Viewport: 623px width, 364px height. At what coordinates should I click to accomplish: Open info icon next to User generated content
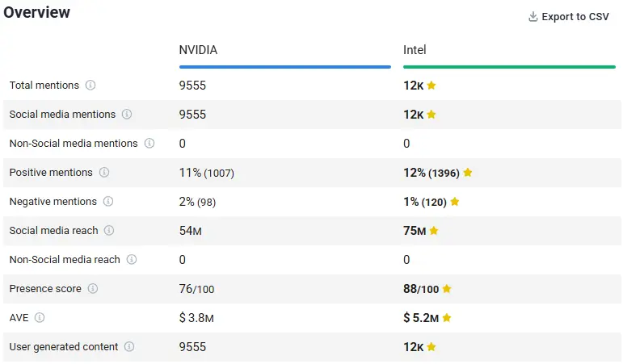129,346
